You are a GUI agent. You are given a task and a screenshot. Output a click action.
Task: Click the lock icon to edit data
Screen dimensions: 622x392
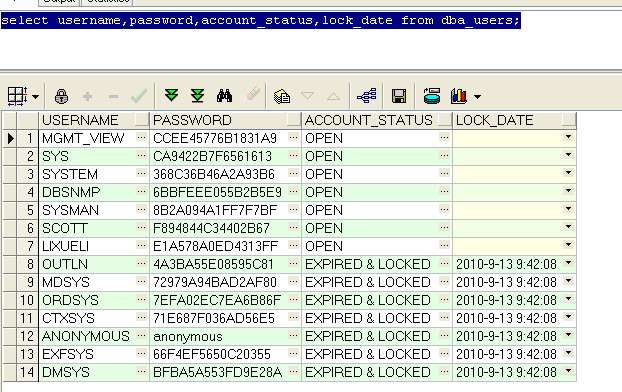[61, 96]
